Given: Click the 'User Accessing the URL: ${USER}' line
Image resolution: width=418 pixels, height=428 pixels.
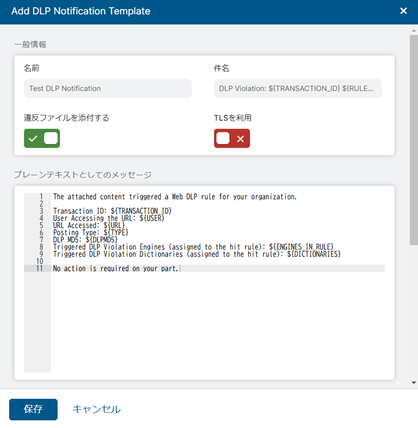Looking at the screenshot, I should tap(109, 218).
